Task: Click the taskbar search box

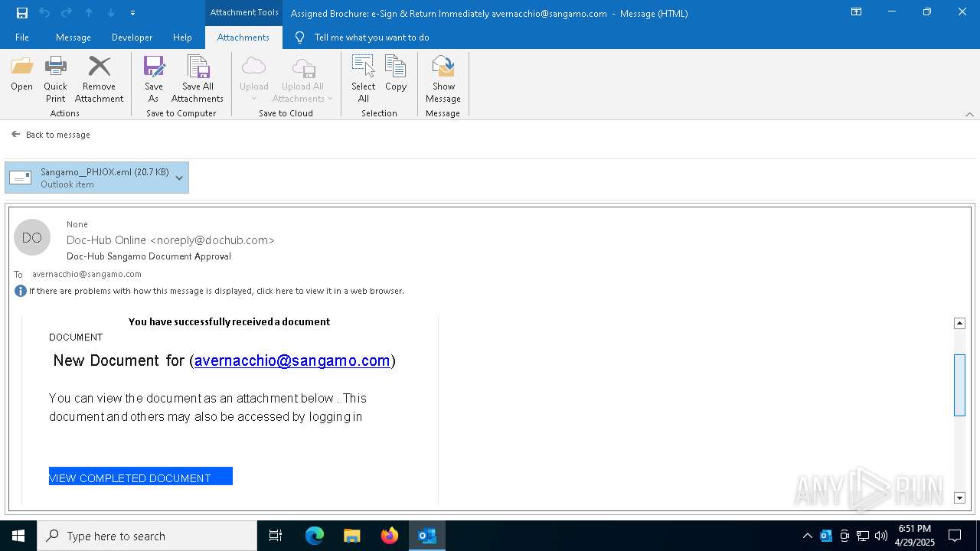Action: [x=147, y=536]
